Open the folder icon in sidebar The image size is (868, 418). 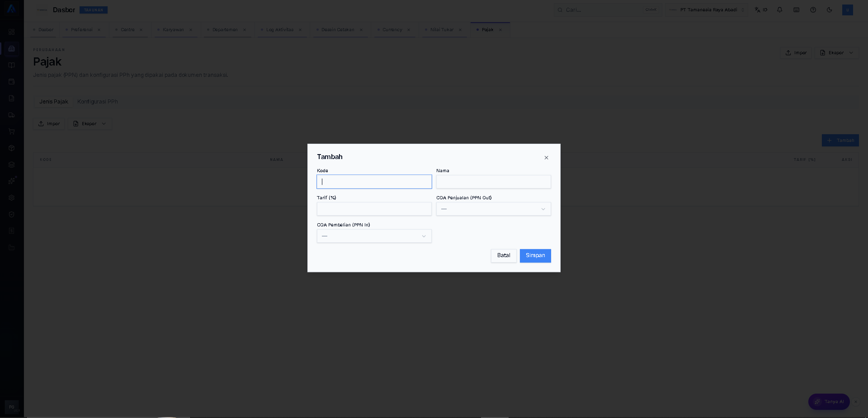point(12,247)
